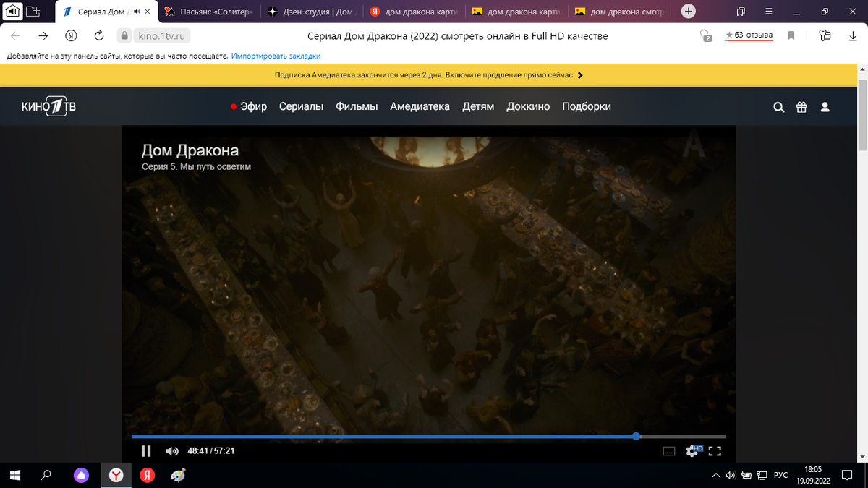
Task: Launch the Alice assistant in taskbar
Action: point(81,475)
